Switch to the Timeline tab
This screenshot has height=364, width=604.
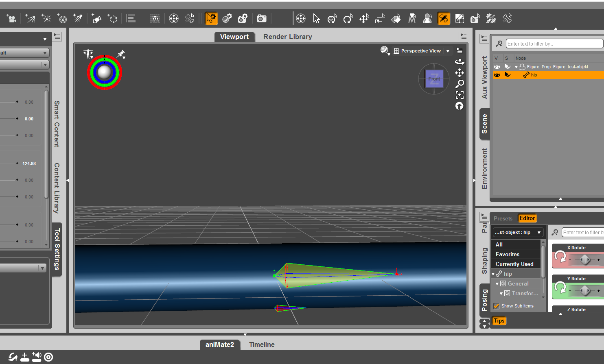262,344
